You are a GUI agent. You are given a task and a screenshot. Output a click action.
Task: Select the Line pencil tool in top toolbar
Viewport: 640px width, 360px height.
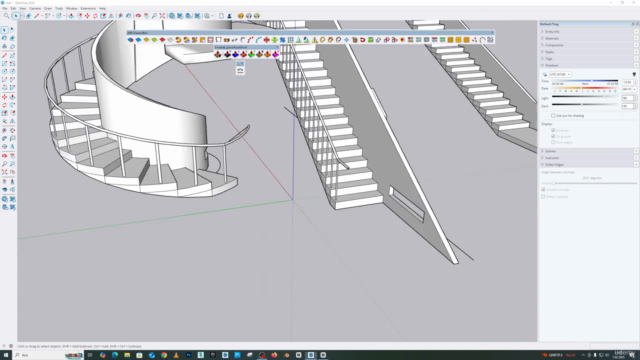click(x=37, y=16)
